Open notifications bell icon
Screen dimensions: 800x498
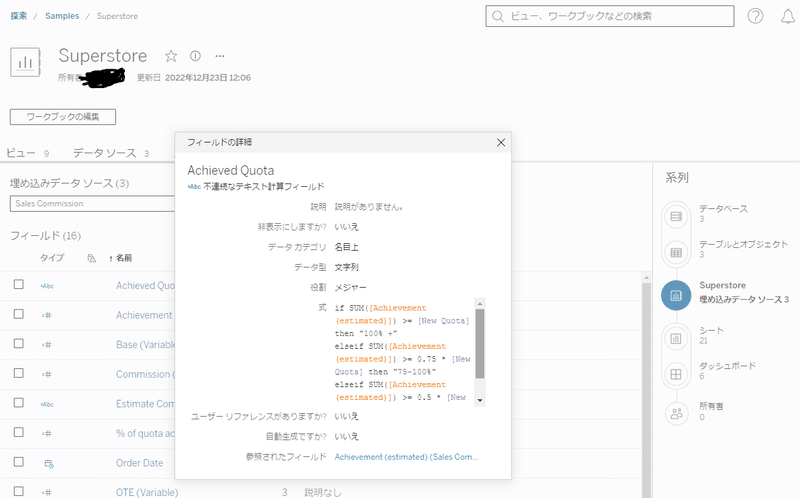pos(788,16)
